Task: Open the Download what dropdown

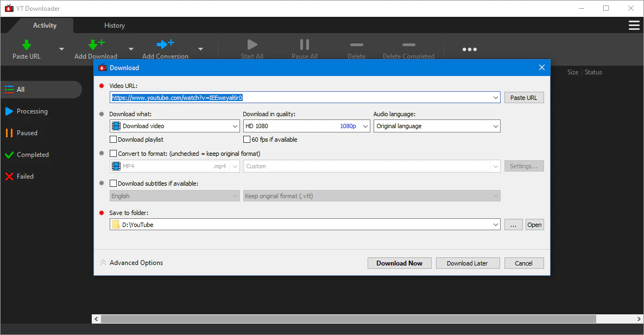Action: [174, 126]
